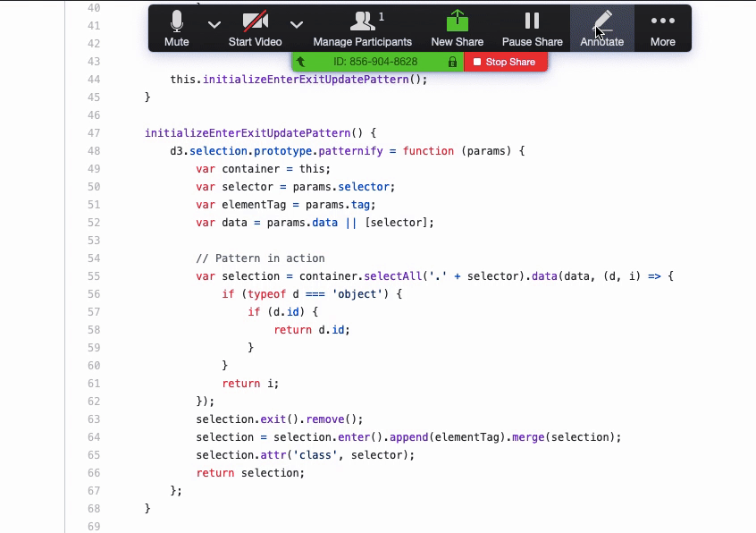Open audio options chevron next to Mute
The height and width of the screenshot is (533, 756).
[214, 25]
